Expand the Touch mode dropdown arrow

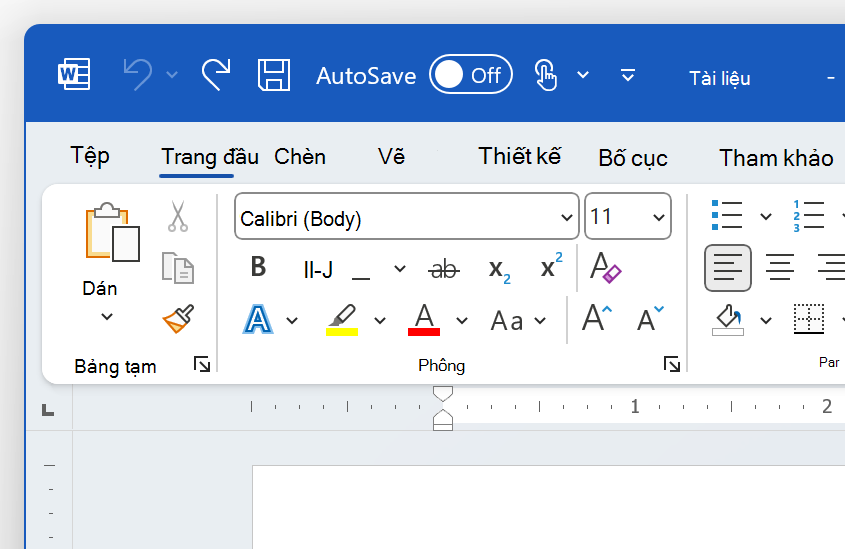coord(583,75)
